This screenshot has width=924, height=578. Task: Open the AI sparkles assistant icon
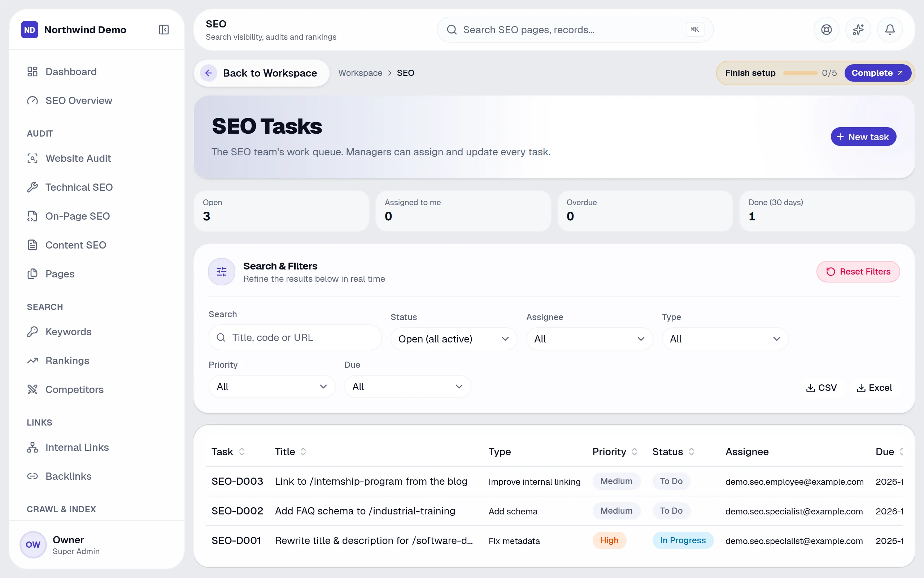[858, 29]
